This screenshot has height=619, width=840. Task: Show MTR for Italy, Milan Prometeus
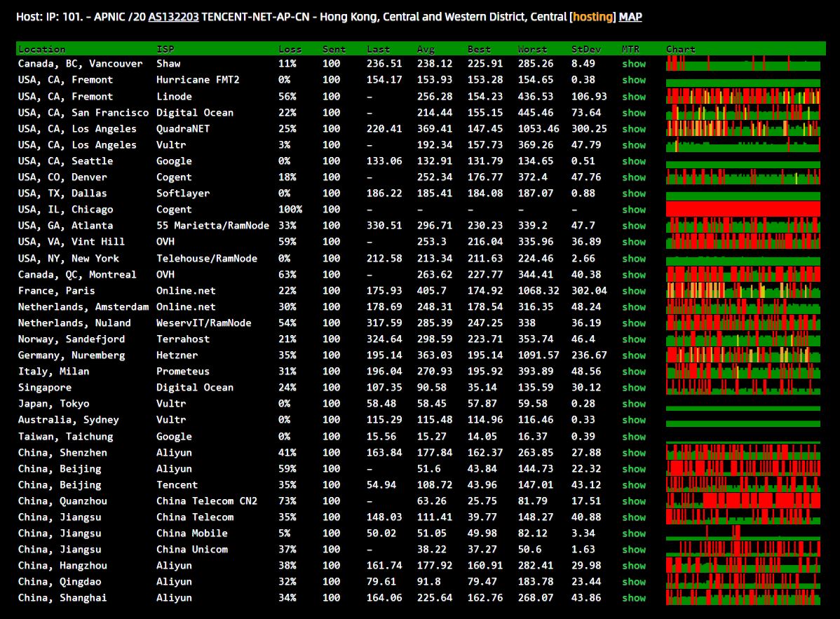point(634,371)
